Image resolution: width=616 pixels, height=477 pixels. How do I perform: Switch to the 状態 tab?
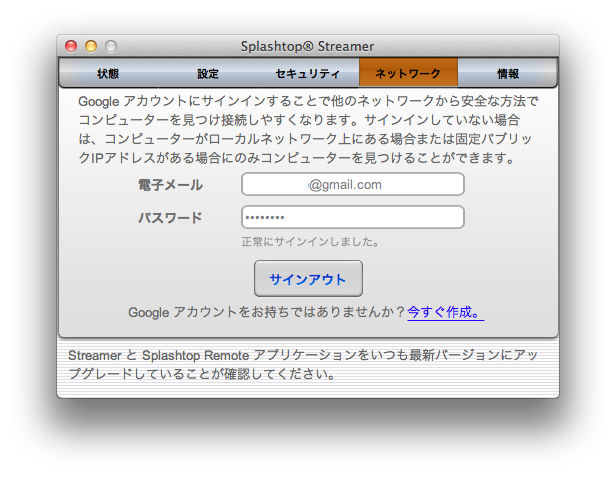tap(108, 73)
